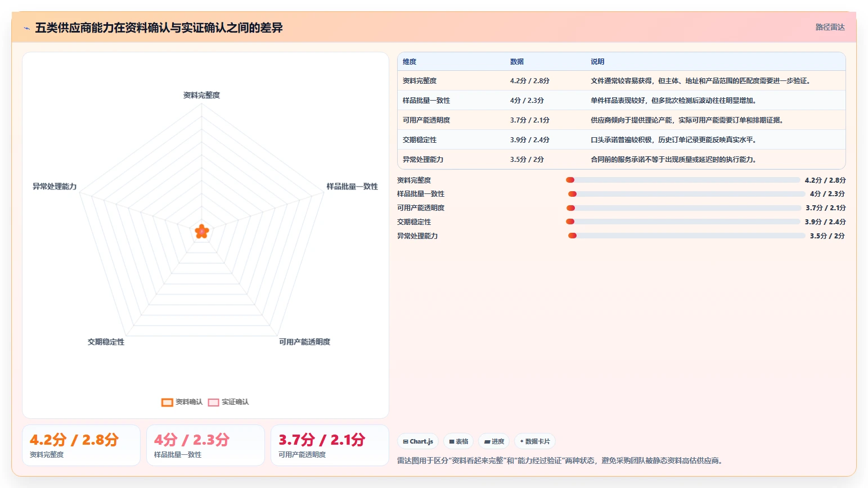This screenshot has height=488, width=868.
Task: Click the 路径雷达 label in header
Action: tap(830, 27)
